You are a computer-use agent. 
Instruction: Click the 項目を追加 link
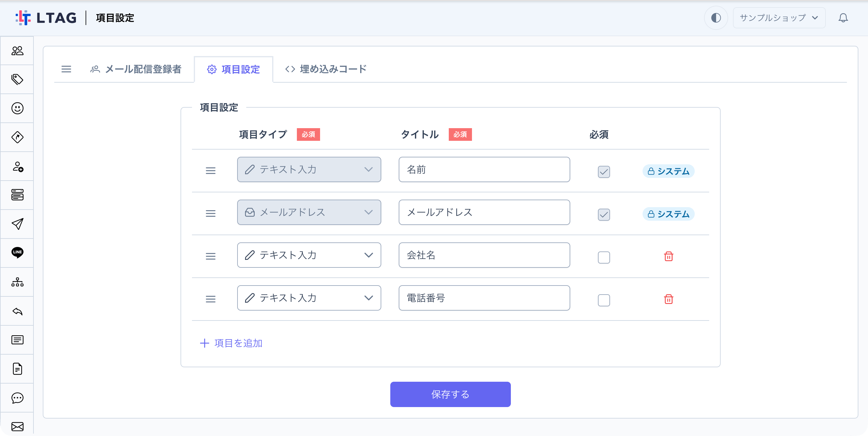pyautogui.click(x=231, y=343)
